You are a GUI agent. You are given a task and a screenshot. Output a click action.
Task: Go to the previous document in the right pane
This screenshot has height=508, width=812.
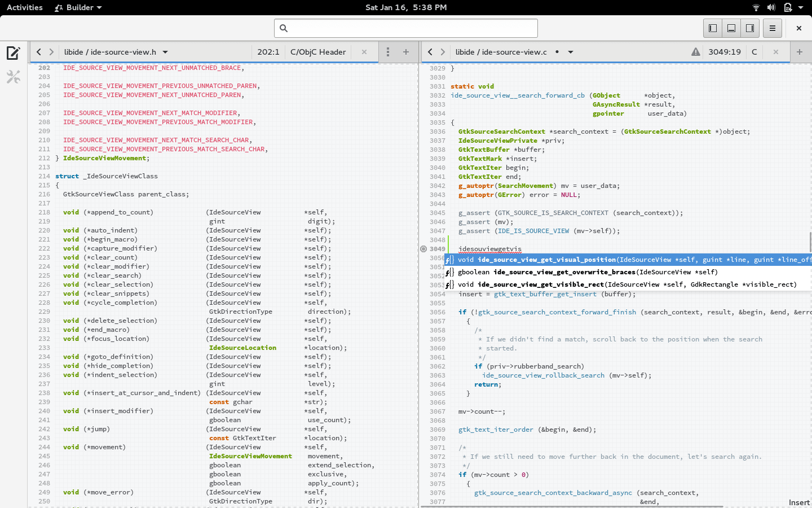pos(430,52)
